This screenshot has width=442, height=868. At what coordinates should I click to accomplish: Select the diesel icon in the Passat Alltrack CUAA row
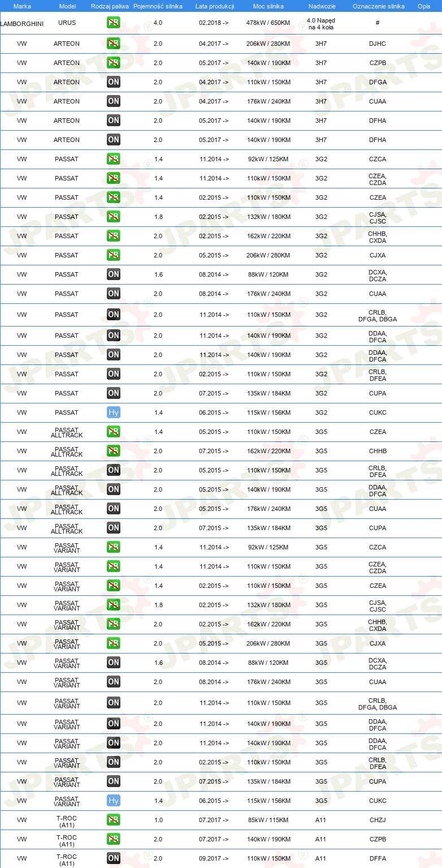point(114,509)
